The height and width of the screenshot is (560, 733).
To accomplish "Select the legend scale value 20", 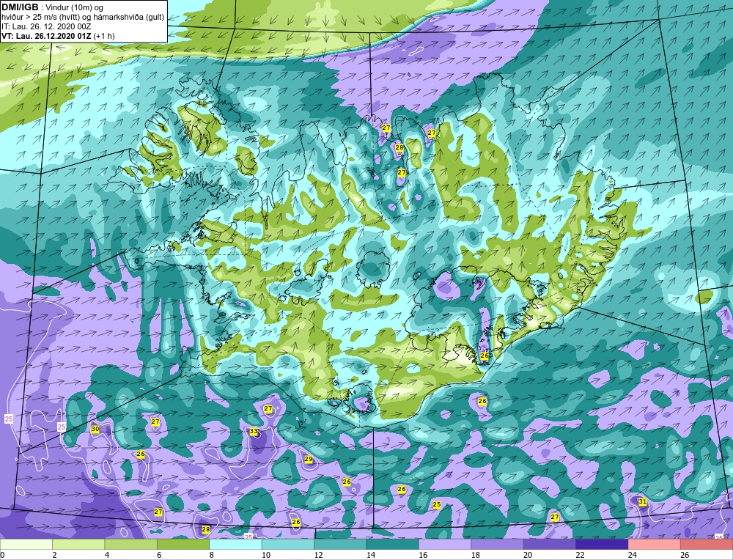I will tap(528, 555).
